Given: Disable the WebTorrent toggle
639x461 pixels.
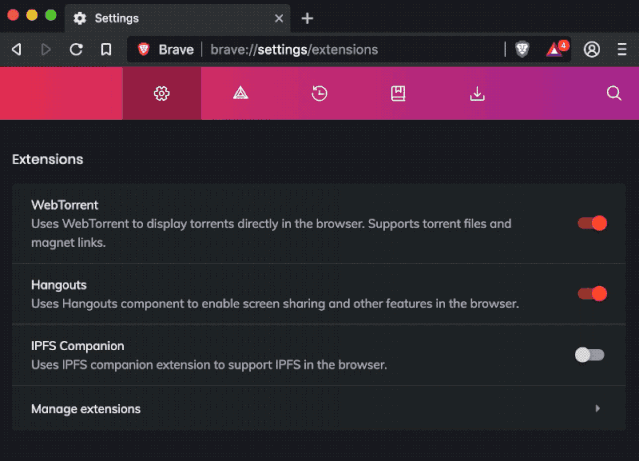Looking at the screenshot, I should (592, 223).
